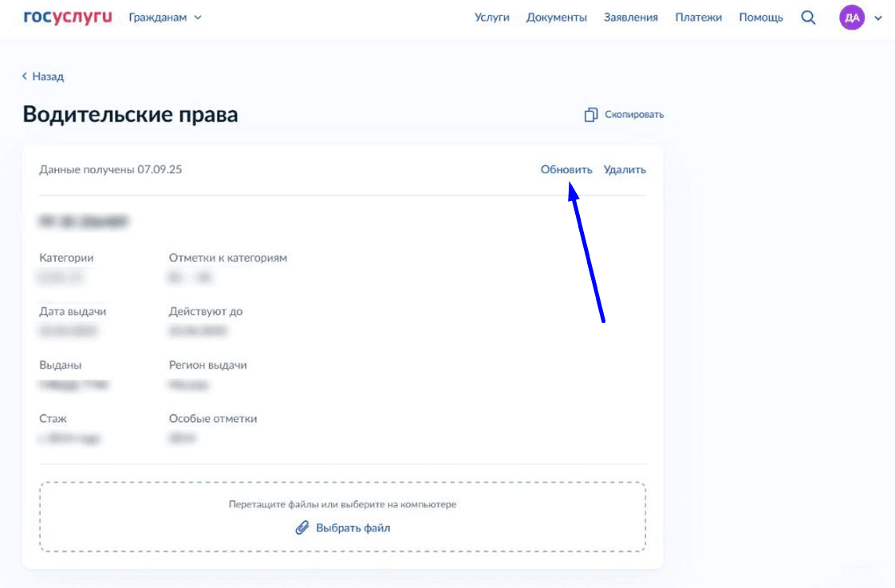Screen dimensions: 895x588
Task: Click the paperclip attachment icon
Action: [302, 527]
